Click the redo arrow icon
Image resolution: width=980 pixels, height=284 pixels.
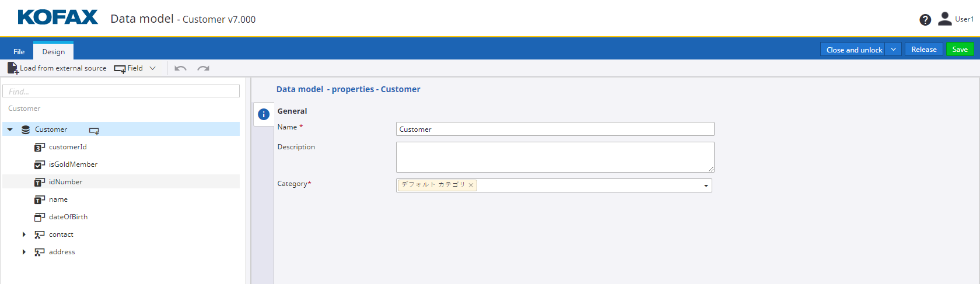203,69
